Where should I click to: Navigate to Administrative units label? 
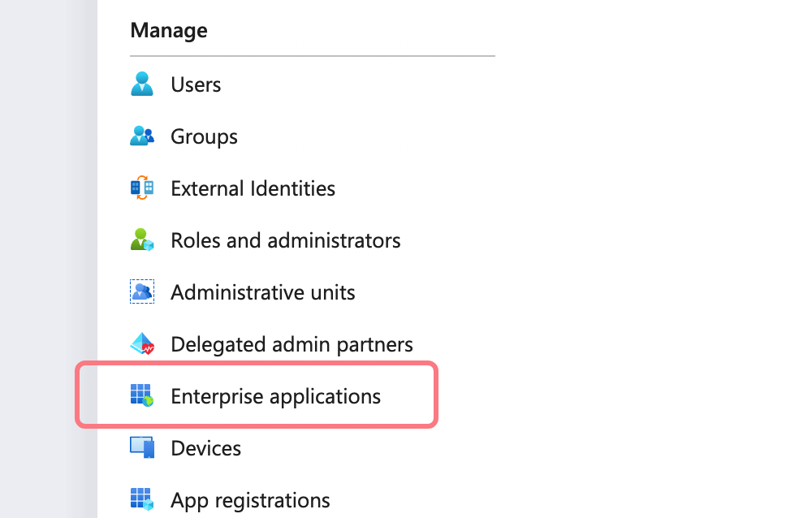point(262,292)
